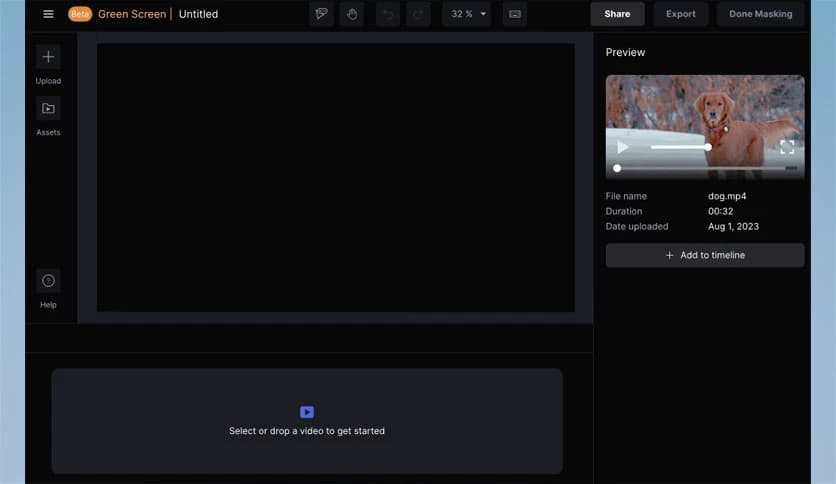The width and height of the screenshot is (836, 484).
Task: Click the Green Screen title
Action: (x=132, y=14)
